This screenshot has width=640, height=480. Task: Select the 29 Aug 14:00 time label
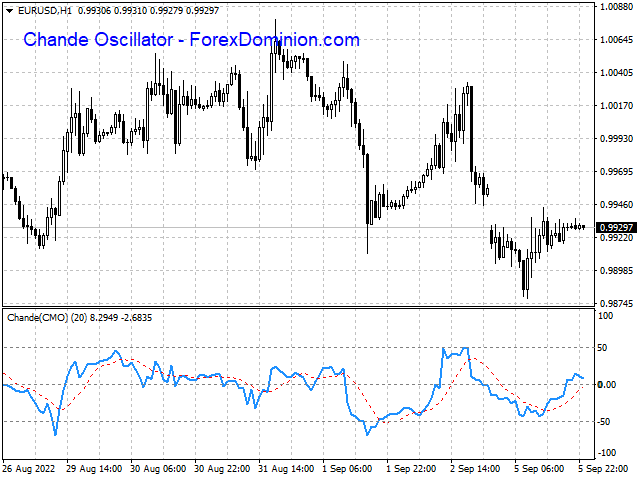coord(94,469)
